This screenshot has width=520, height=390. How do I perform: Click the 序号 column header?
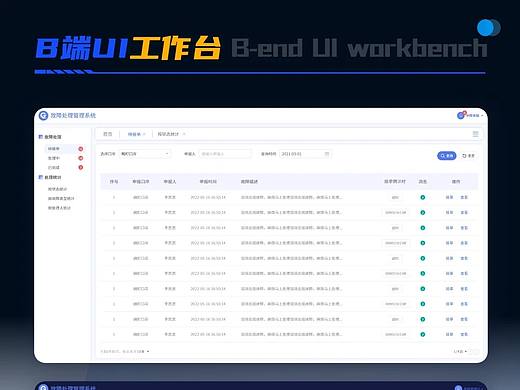114,181
